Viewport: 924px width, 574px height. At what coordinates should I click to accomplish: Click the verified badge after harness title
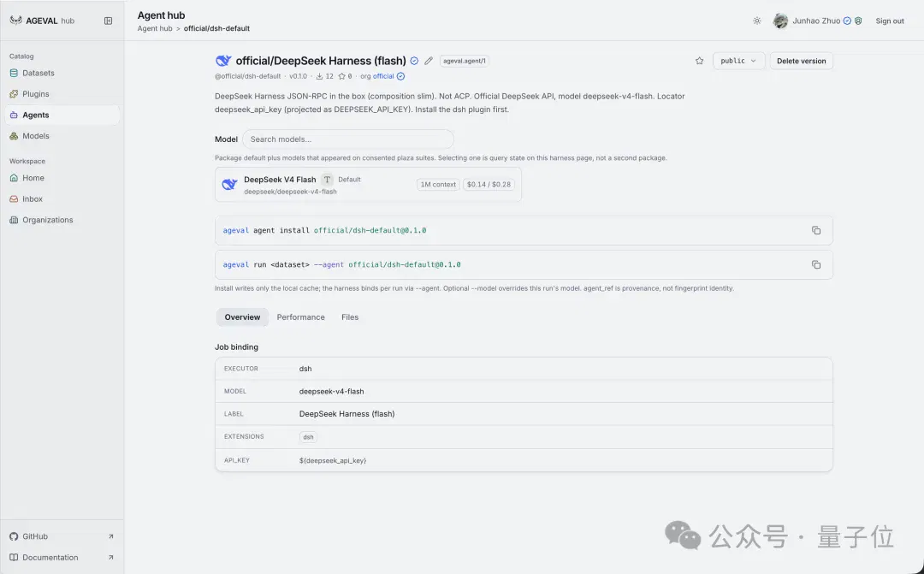414,61
